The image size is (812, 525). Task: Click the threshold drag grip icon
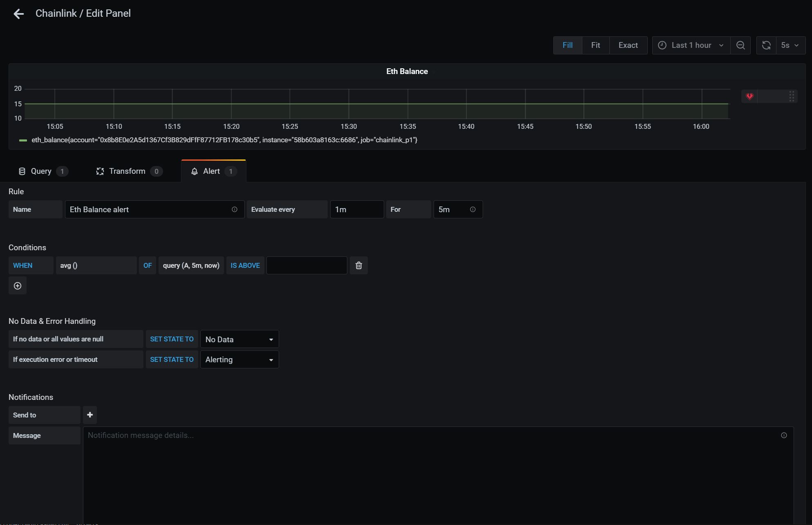[x=792, y=96]
